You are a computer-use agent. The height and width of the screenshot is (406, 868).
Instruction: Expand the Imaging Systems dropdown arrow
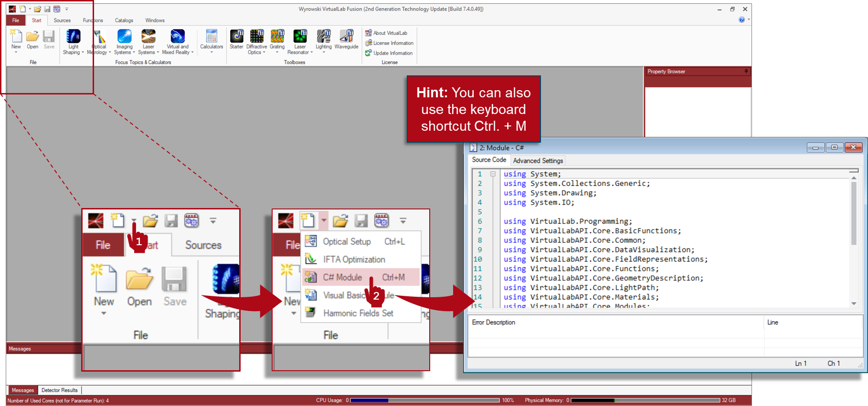tap(134, 52)
